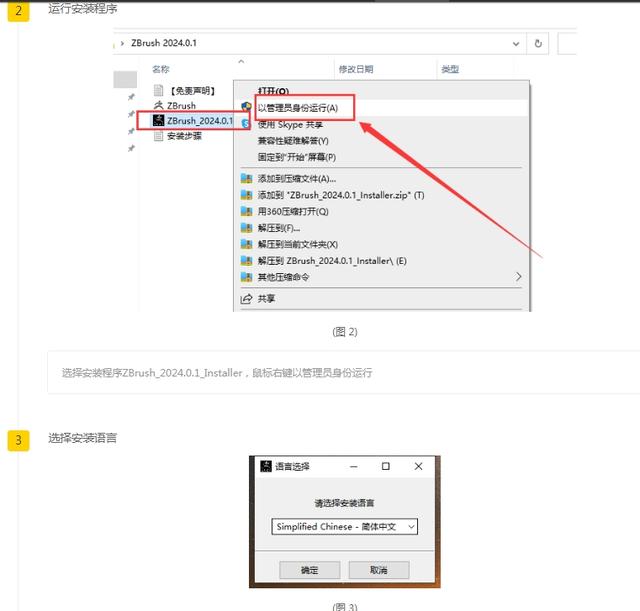Confirm language with the 确定 button
Image resolution: width=640 pixels, height=611 pixels.
tap(309, 570)
